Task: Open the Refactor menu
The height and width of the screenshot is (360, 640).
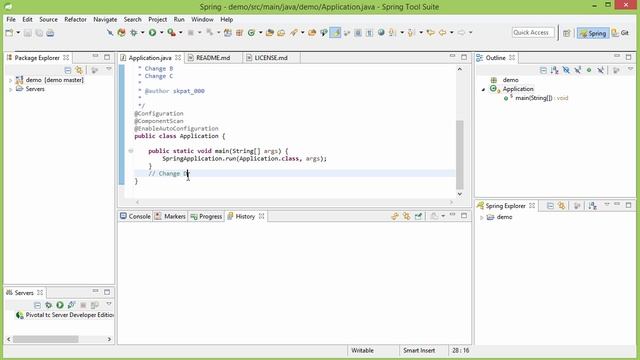Action: (x=75, y=19)
